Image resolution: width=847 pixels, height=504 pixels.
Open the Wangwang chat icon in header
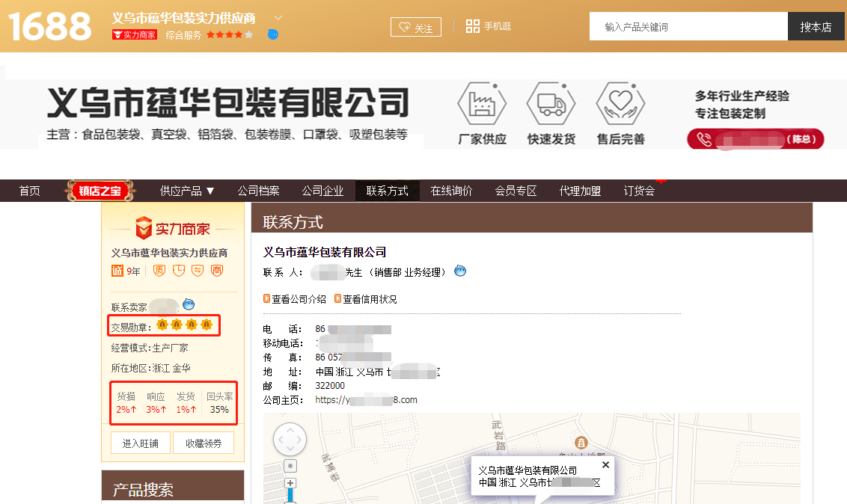point(273,34)
